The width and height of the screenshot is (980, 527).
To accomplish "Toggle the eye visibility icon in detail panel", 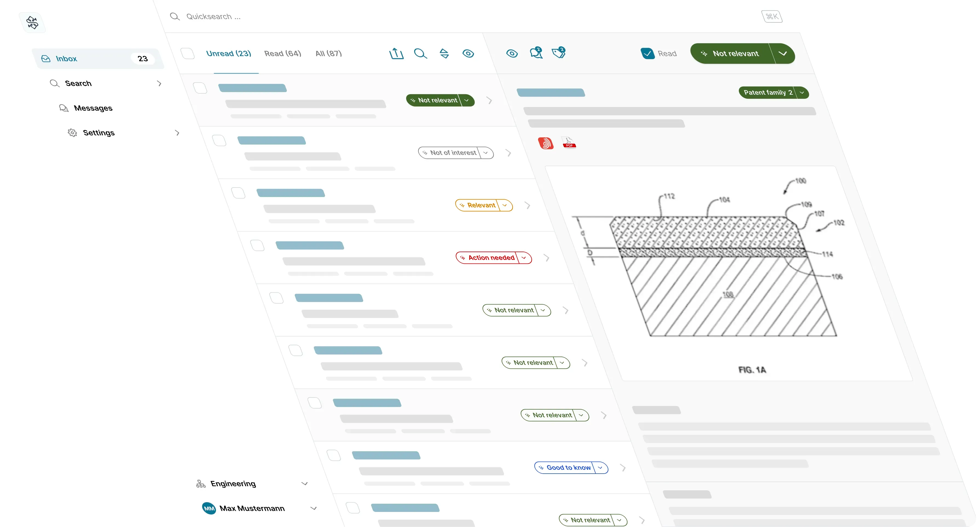I will click(512, 53).
